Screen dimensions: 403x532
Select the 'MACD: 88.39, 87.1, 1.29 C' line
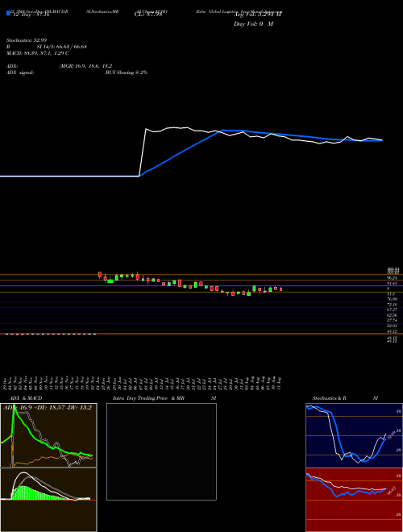(x=38, y=53)
